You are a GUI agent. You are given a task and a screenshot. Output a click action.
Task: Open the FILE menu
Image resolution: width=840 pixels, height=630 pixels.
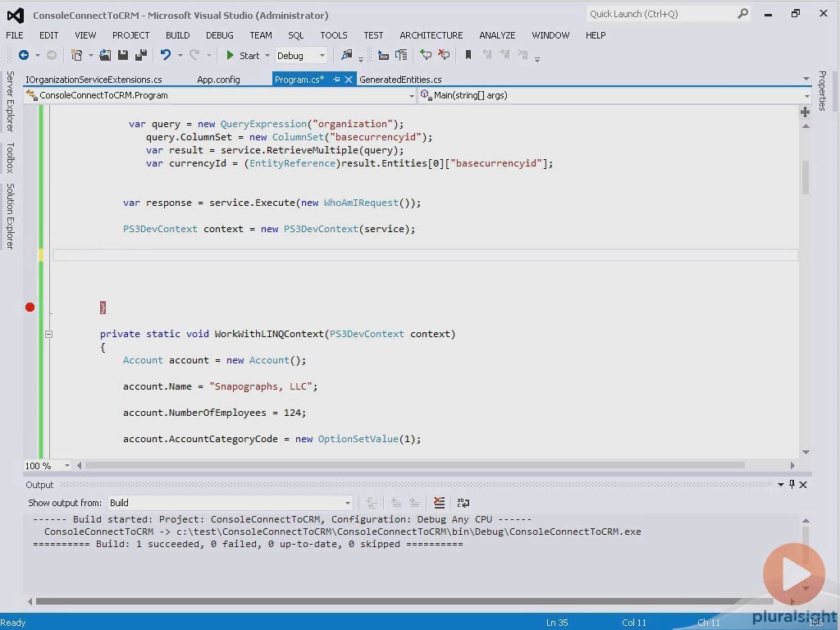[15, 35]
